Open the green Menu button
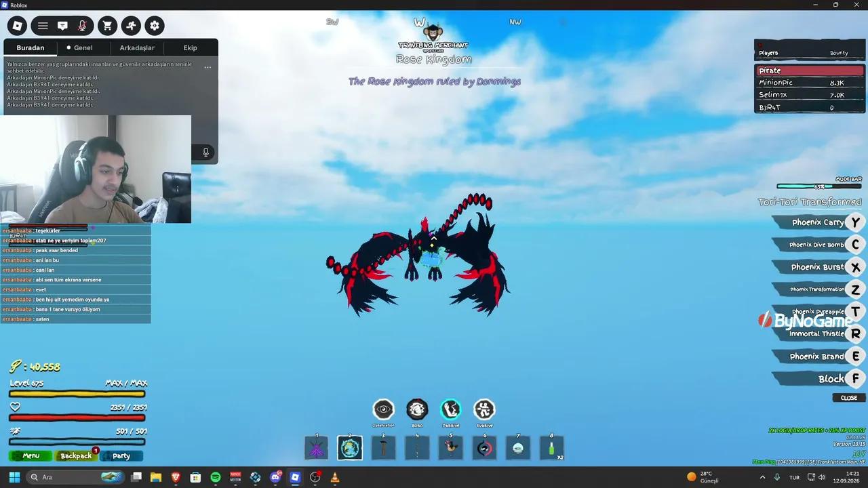868x488 pixels. [31, 456]
